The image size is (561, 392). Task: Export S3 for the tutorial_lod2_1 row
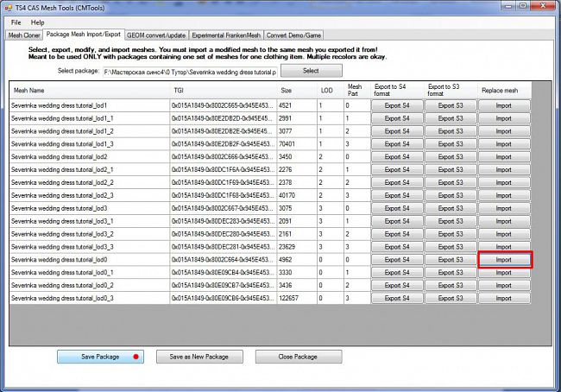click(451, 170)
